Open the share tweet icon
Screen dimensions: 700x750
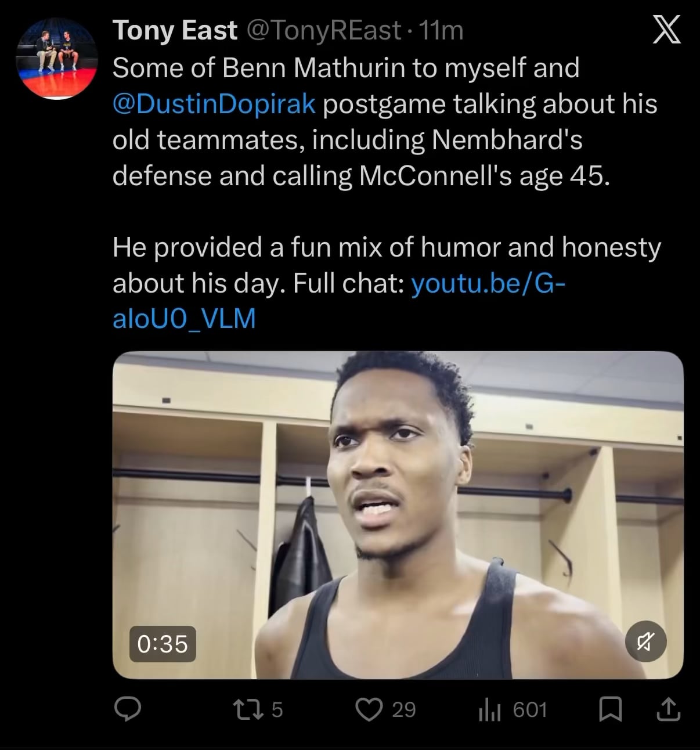(x=668, y=709)
